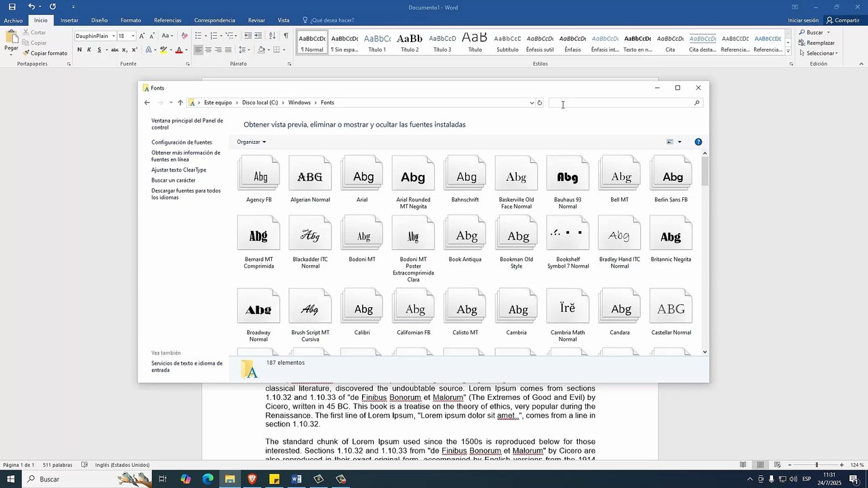Show paragraph marks pilcrow icon

pos(286,35)
